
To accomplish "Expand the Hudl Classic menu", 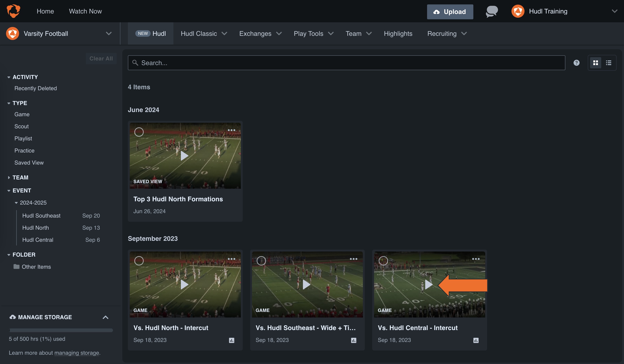I will [204, 33].
